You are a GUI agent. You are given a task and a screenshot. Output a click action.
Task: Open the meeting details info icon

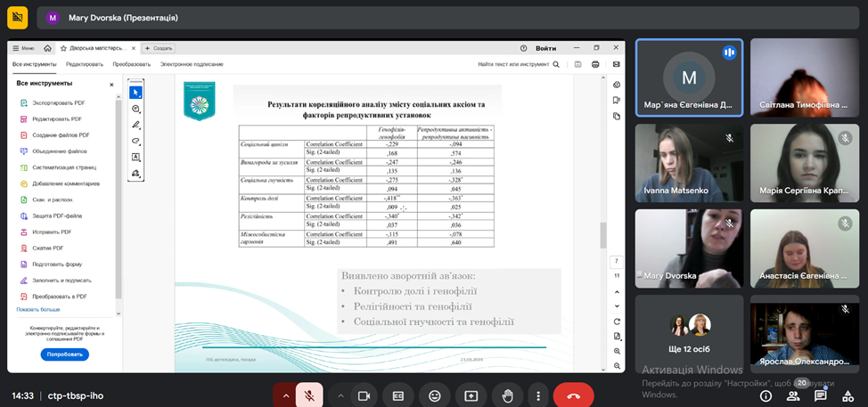(x=766, y=395)
